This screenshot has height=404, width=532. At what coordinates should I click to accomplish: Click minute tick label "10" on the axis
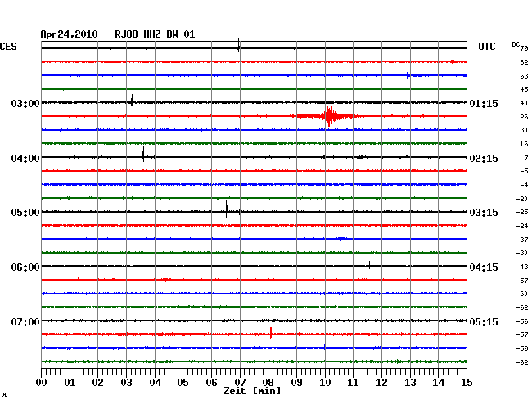coord(325,383)
